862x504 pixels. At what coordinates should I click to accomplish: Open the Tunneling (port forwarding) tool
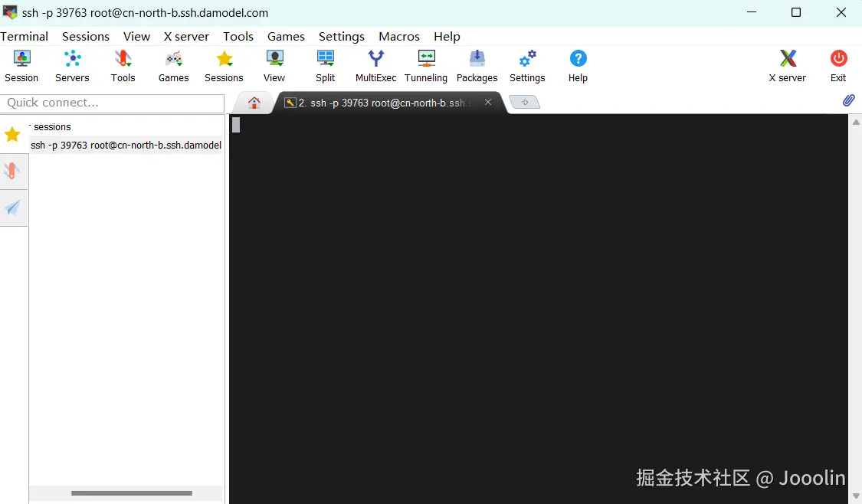coord(426,65)
